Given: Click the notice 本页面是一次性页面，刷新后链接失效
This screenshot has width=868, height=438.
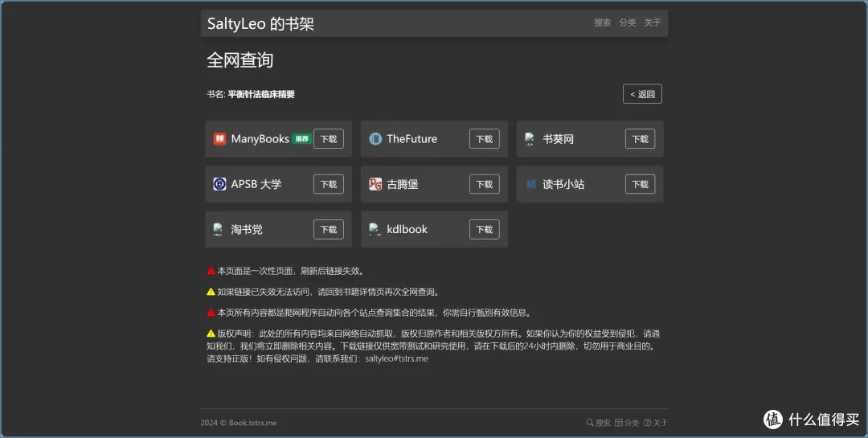Looking at the screenshot, I should pos(291,271).
